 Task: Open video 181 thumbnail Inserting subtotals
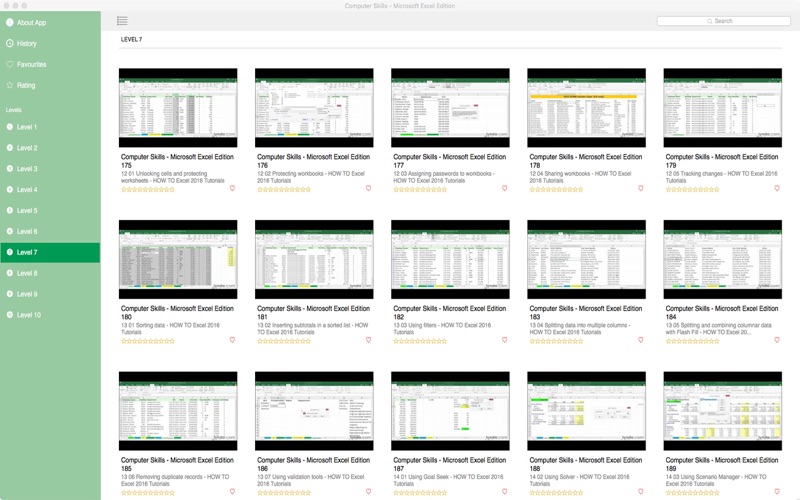(314, 259)
